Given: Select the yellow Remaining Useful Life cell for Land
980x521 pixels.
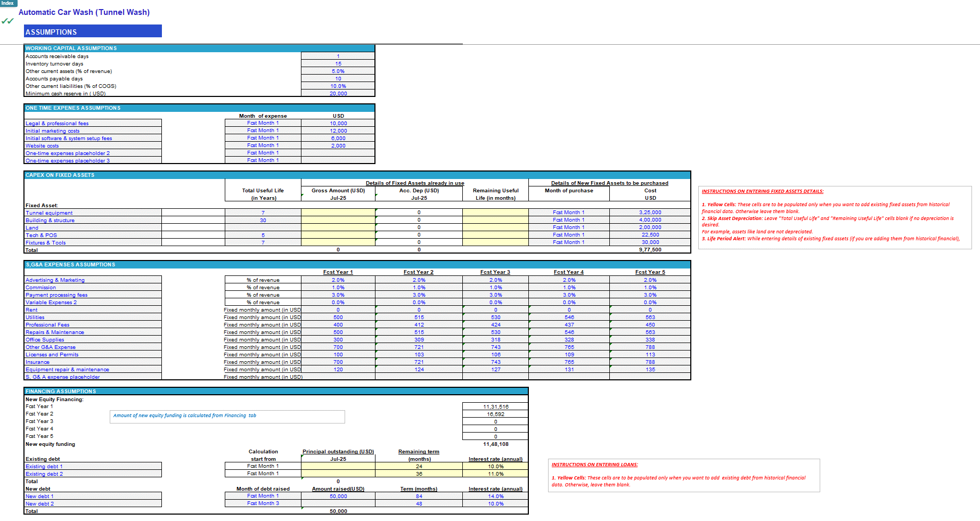Looking at the screenshot, I should tap(495, 227).
